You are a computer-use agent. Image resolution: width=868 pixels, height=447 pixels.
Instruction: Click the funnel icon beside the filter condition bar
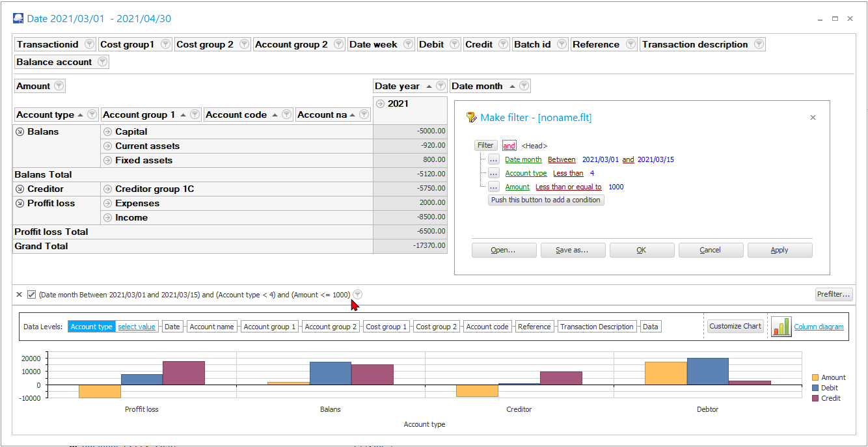click(x=357, y=294)
